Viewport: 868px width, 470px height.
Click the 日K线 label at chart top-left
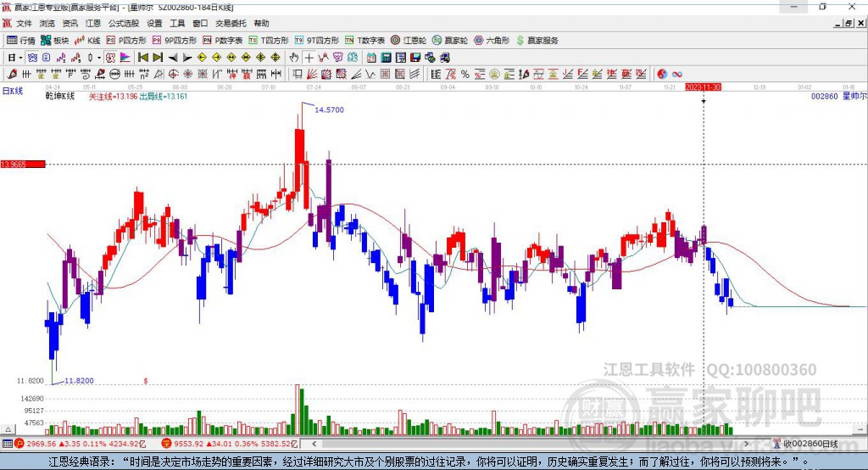pos(13,91)
